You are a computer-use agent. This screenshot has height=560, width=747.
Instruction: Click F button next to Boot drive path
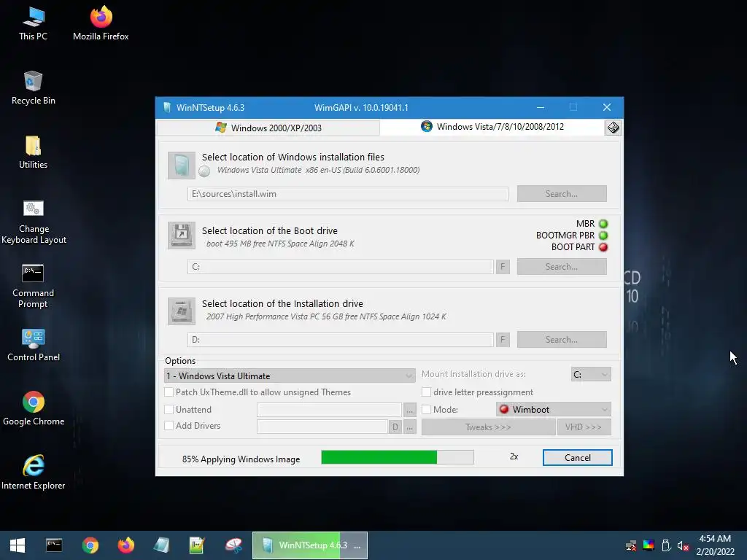click(503, 267)
